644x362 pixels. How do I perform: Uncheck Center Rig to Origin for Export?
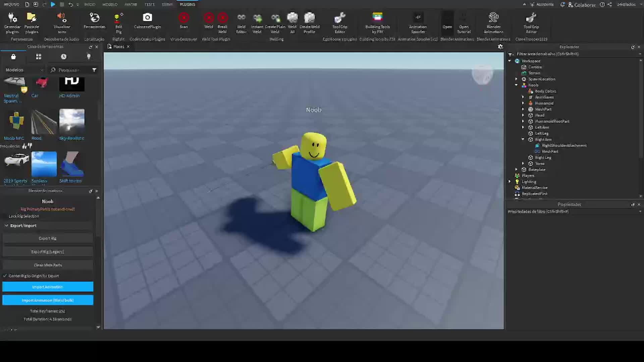tap(5, 276)
